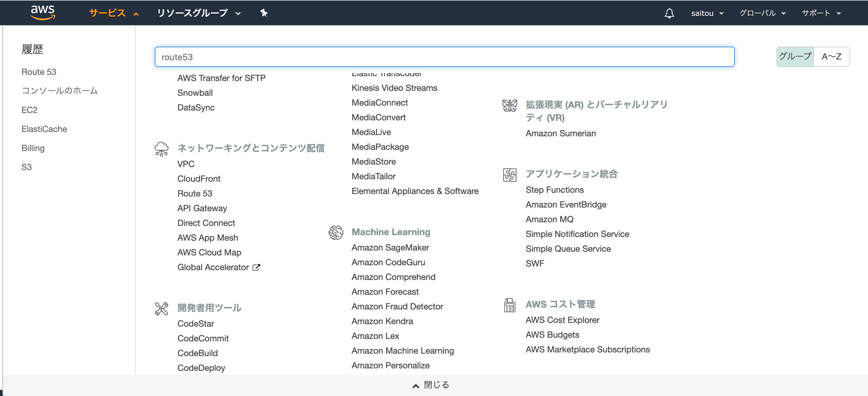Click the networking and content delivery cloud icon
The width and height of the screenshot is (868, 396).
161,149
